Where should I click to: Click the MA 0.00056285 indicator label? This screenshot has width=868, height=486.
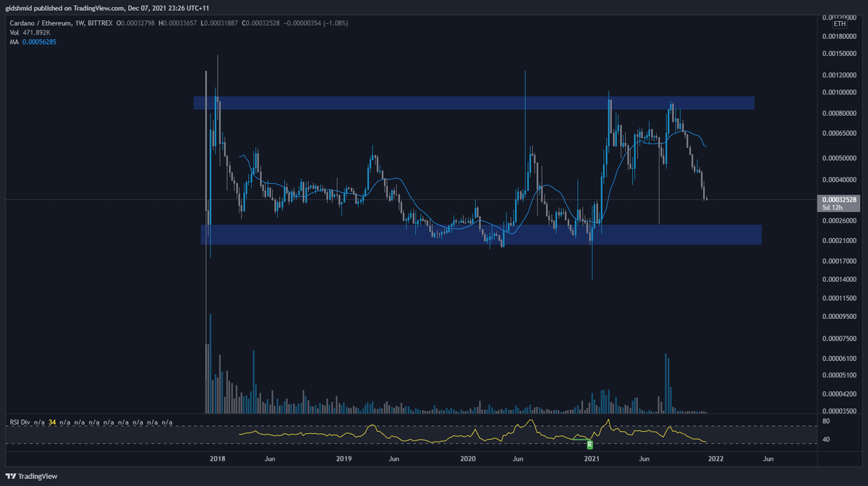click(33, 42)
